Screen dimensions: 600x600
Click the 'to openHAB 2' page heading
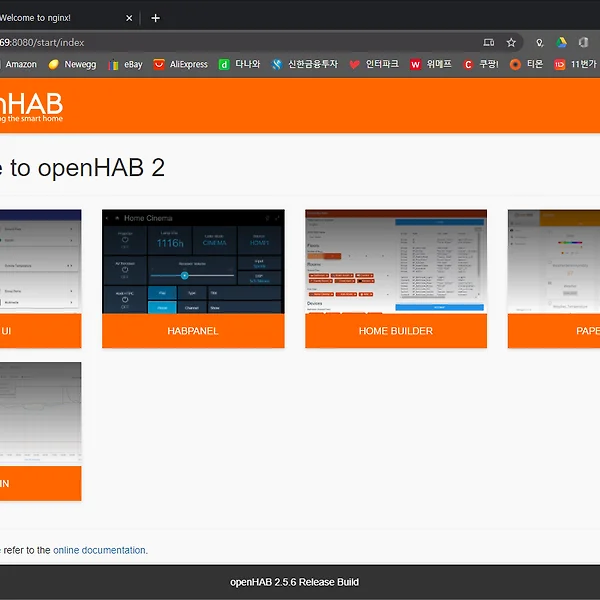coord(88,168)
